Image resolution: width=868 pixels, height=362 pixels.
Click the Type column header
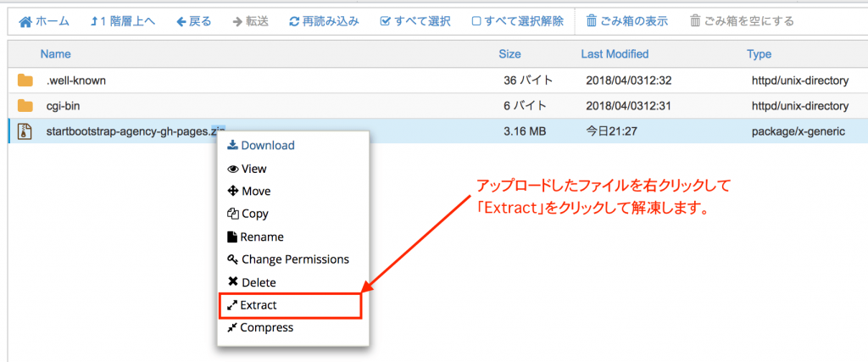[x=759, y=54]
